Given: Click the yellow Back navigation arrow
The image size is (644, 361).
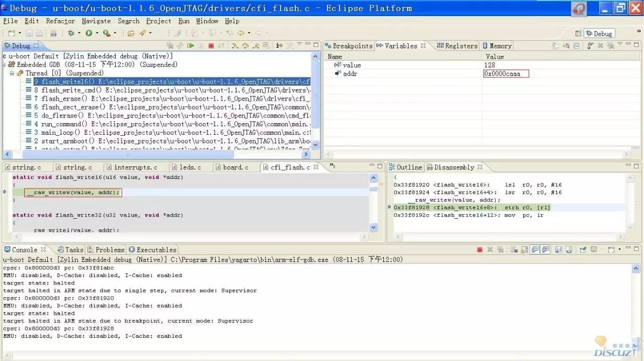Looking at the screenshot, I should click(240, 33).
